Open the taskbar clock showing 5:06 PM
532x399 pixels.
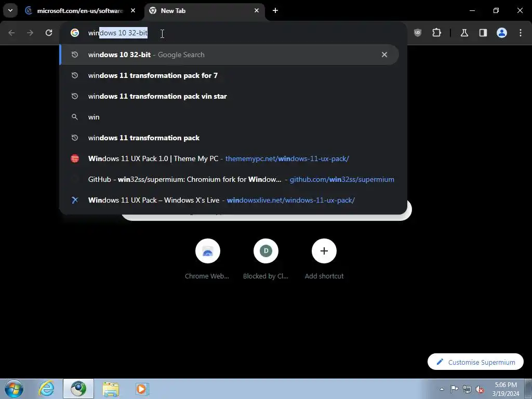click(506, 389)
